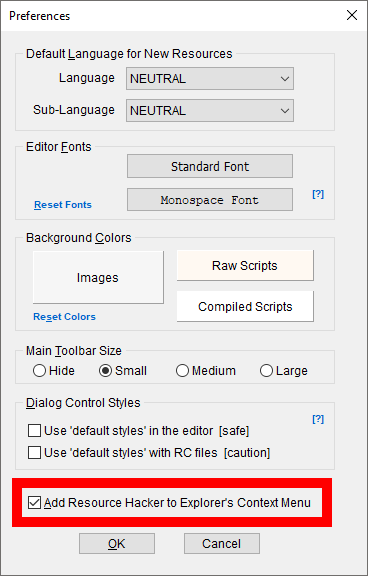Click the Standard Font button
The height and width of the screenshot is (576, 368).
point(210,166)
